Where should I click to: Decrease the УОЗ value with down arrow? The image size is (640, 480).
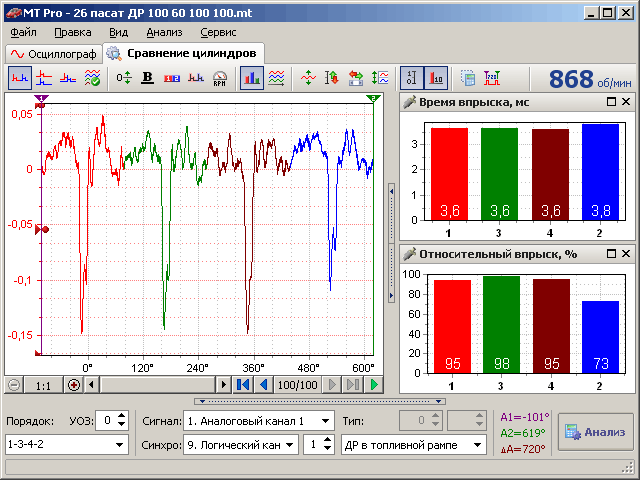pyautogui.click(x=122, y=425)
